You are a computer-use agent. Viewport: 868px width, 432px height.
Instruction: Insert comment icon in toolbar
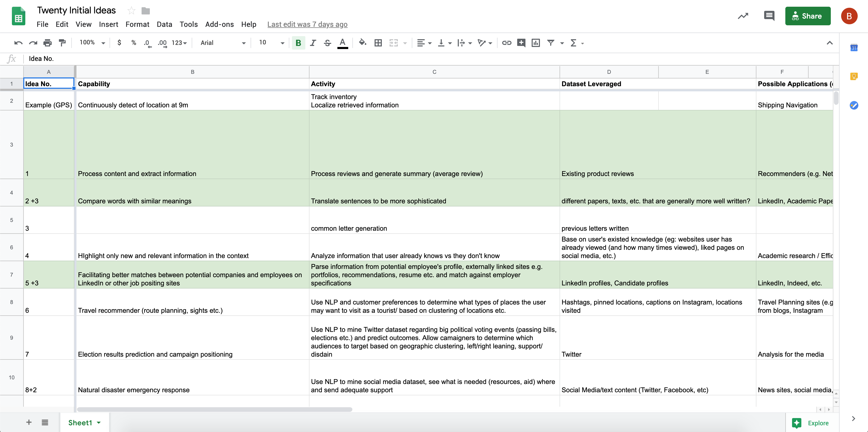(521, 43)
